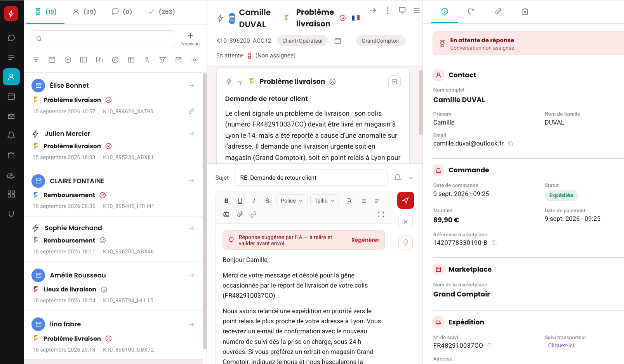Click Régénérer to regenerate the AI reply
The height and width of the screenshot is (364, 624).
(365, 240)
